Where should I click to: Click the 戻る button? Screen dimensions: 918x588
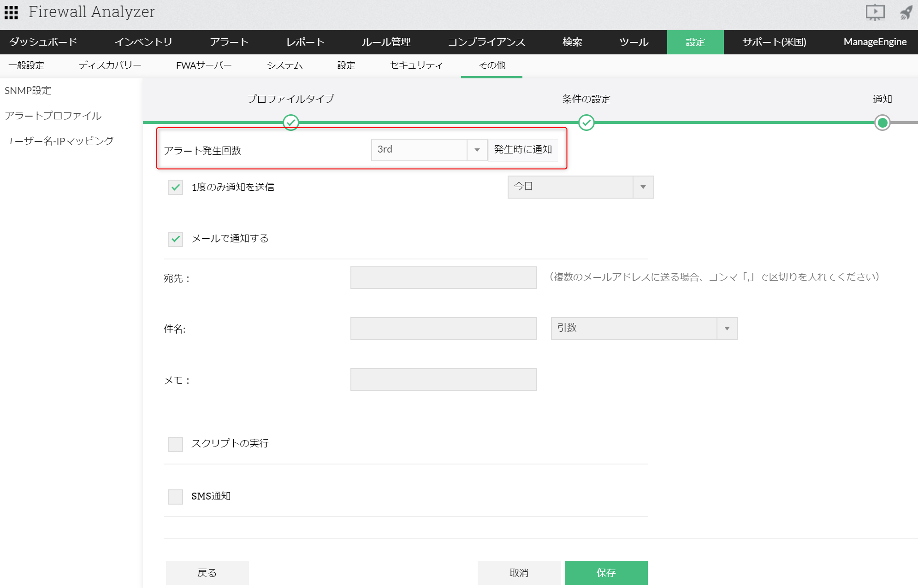click(207, 573)
